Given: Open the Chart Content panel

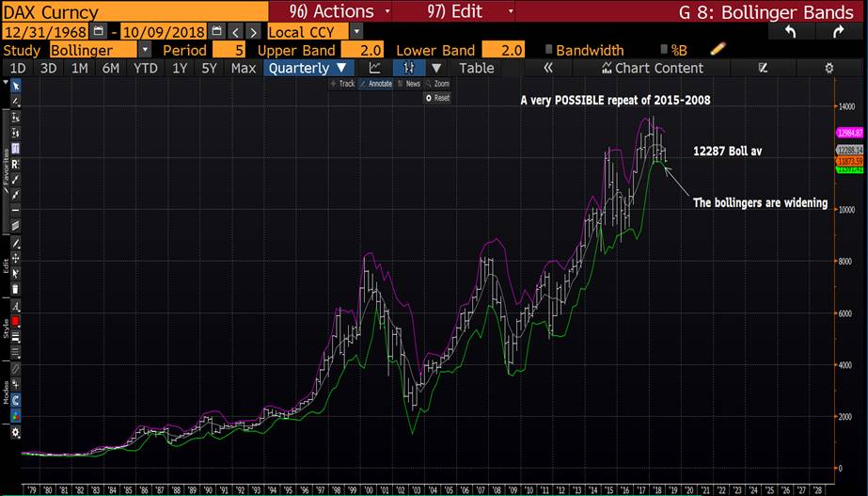Looking at the screenshot, I should pos(652,68).
